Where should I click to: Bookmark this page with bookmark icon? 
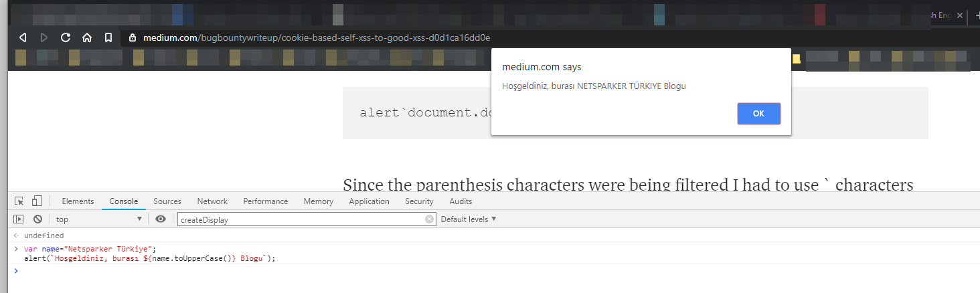tap(108, 37)
